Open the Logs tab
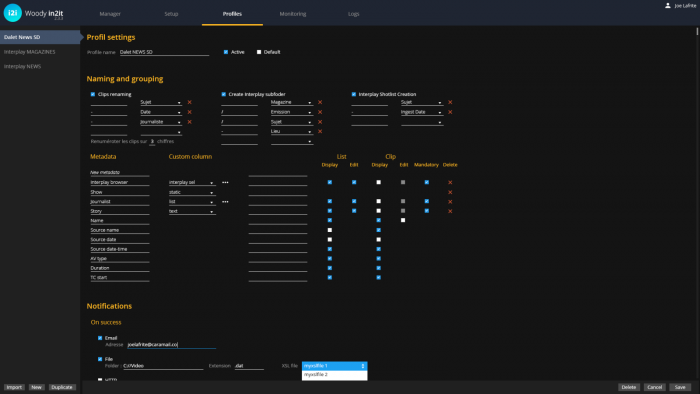 pyautogui.click(x=354, y=14)
